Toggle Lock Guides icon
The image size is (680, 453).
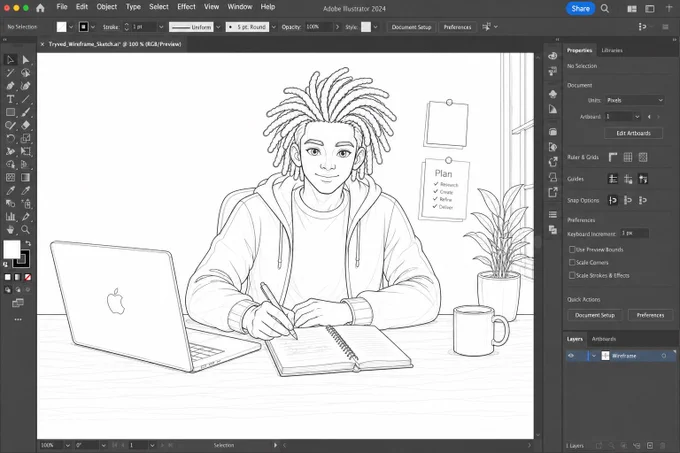(628, 179)
